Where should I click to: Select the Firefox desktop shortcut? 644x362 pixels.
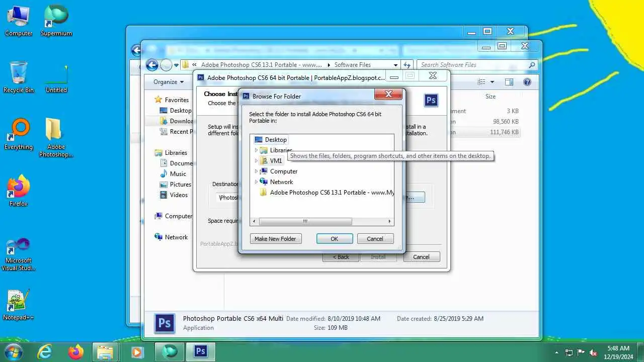(19, 191)
